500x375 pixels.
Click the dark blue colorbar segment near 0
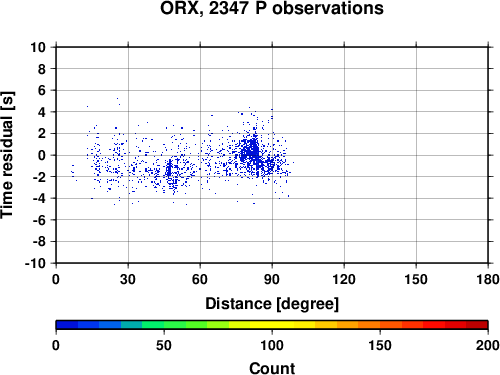[67, 325]
